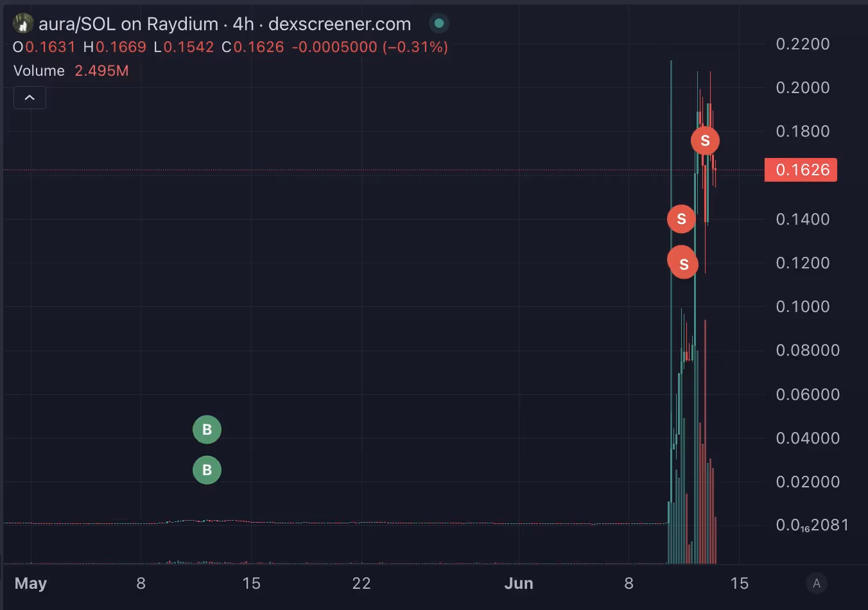
Task: Click the 4h timeframe label
Action: click(x=241, y=24)
